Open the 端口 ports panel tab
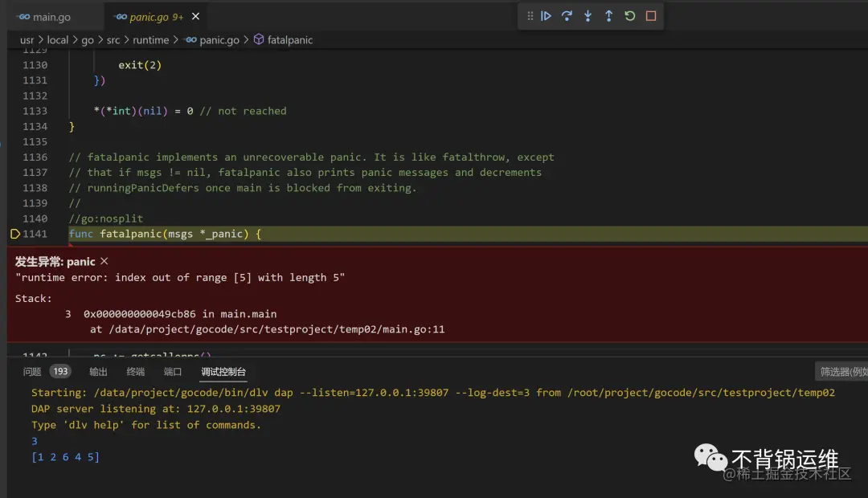Viewport: 868px width, 498px height. [173, 372]
